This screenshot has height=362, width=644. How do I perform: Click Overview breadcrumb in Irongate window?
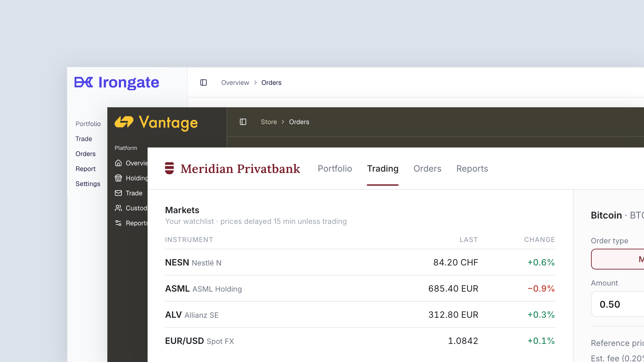235,82
